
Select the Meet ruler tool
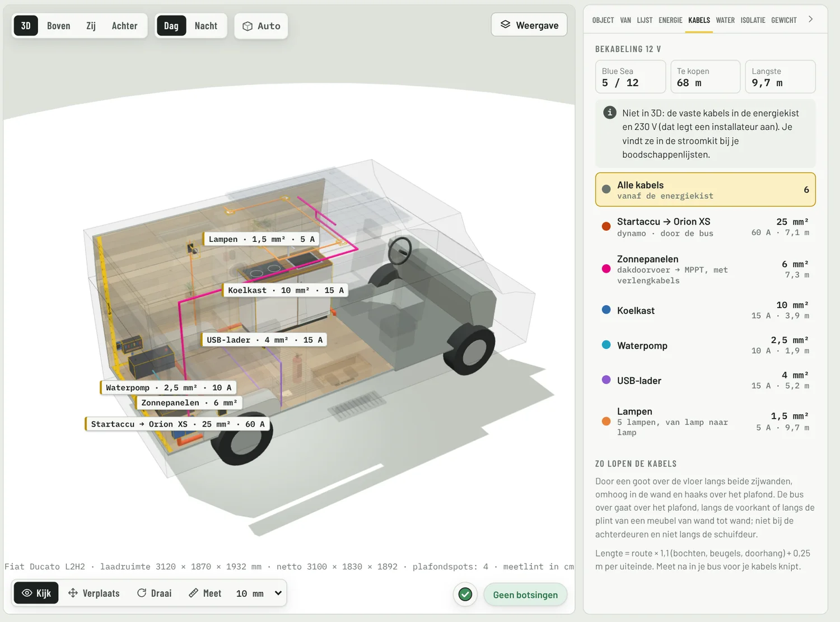click(205, 593)
